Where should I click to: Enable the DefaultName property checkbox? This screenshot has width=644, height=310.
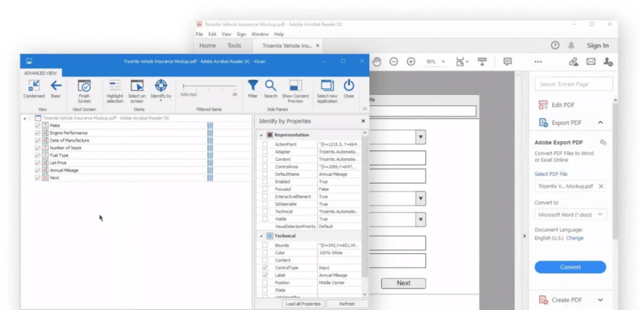pos(265,174)
